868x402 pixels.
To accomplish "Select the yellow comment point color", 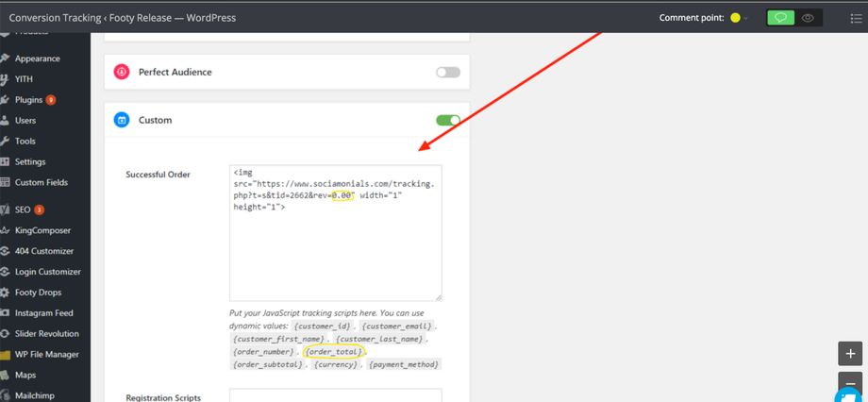I will tap(735, 18).
